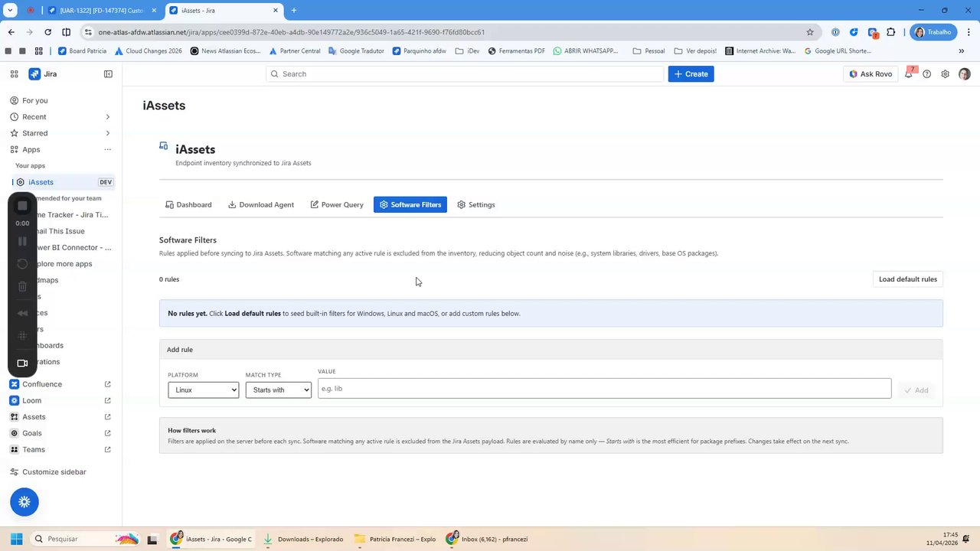The height and width of the screenshot is (551, 980).
Task: Open Chrome three-dot menu
Action: coord(969,32)
